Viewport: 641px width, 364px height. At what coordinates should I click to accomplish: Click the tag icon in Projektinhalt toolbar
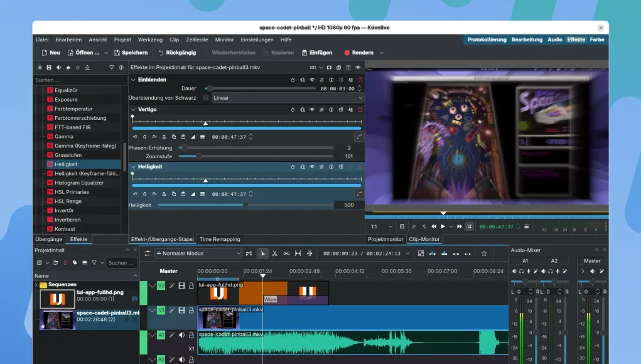click(x=75, y=263)
